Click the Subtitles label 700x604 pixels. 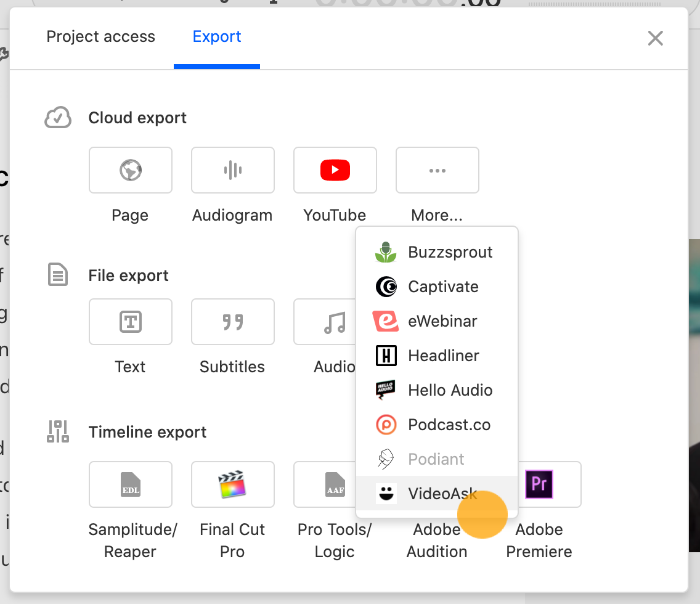click(x=232, y=367)
